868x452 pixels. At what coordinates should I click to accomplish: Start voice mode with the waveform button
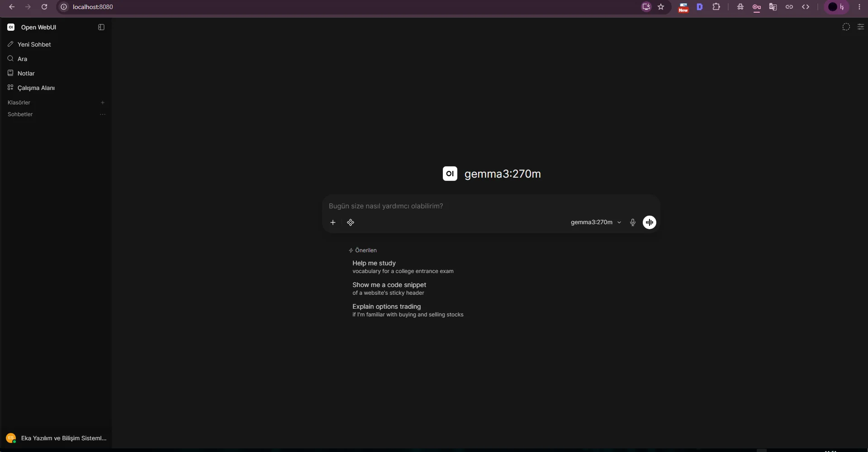650,222
